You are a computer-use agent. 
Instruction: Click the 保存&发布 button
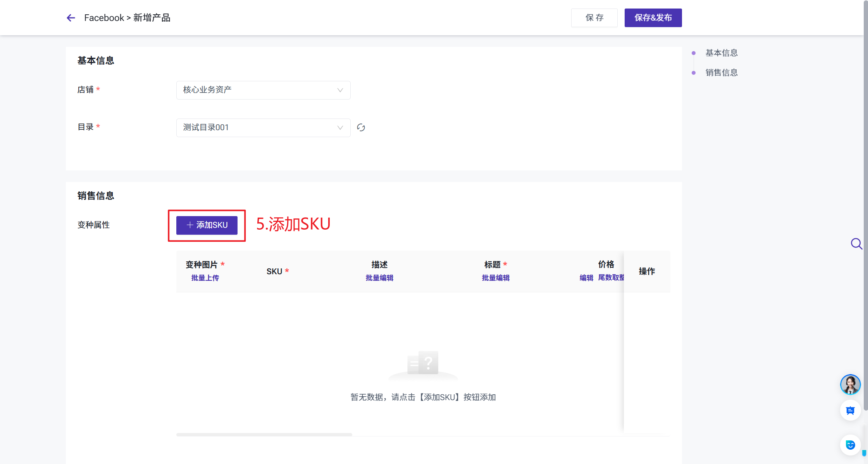click(x=653, y=18)
